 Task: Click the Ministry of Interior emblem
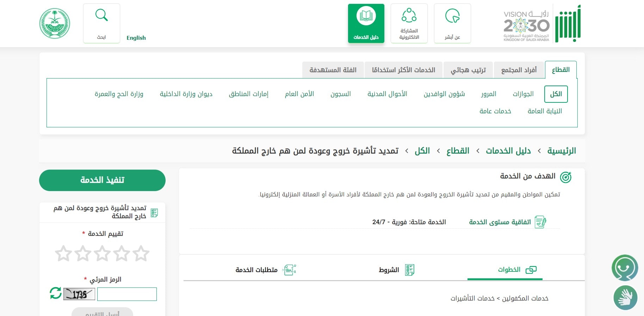[x=55, y=24]
